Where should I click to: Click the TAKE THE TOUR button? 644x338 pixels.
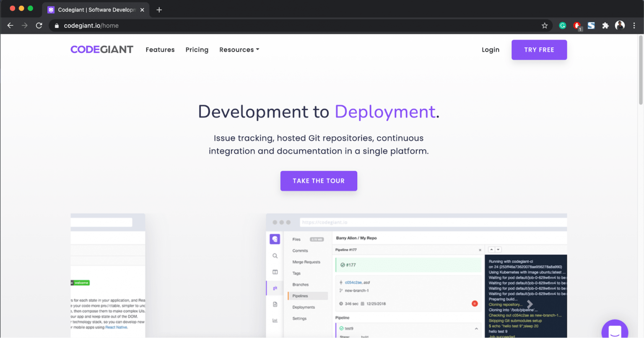pos(319,181)
